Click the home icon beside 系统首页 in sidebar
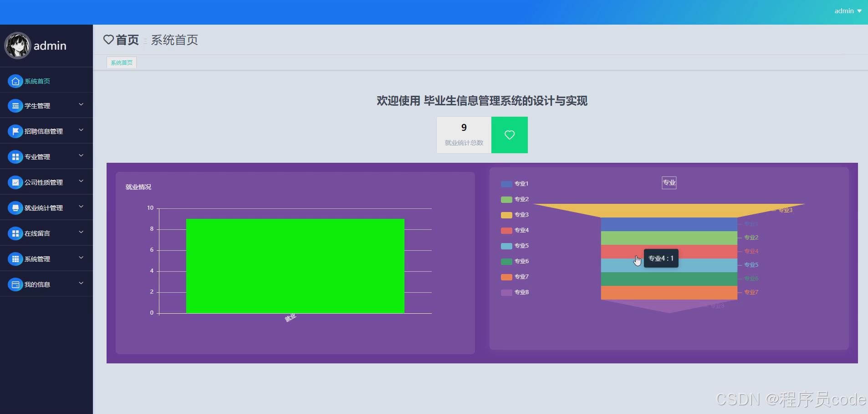The image size is (868, 414). (x=15, y=81)
